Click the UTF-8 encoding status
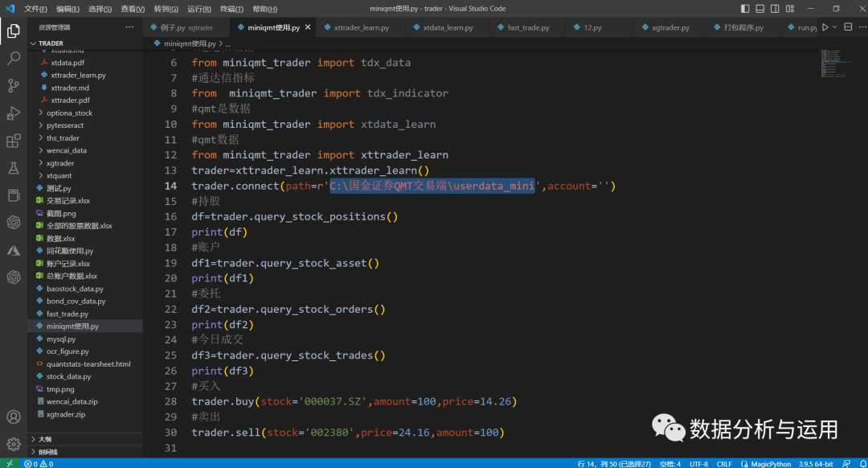868x468 pixels. coord(698,463)
